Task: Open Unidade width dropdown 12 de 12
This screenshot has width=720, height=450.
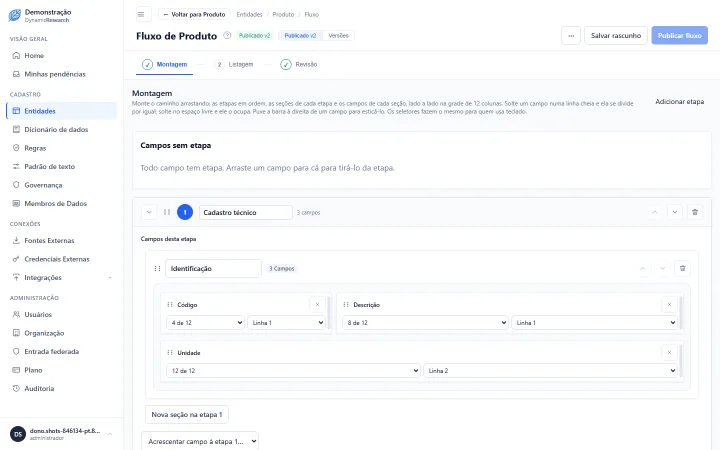Action: click(293, 371)
